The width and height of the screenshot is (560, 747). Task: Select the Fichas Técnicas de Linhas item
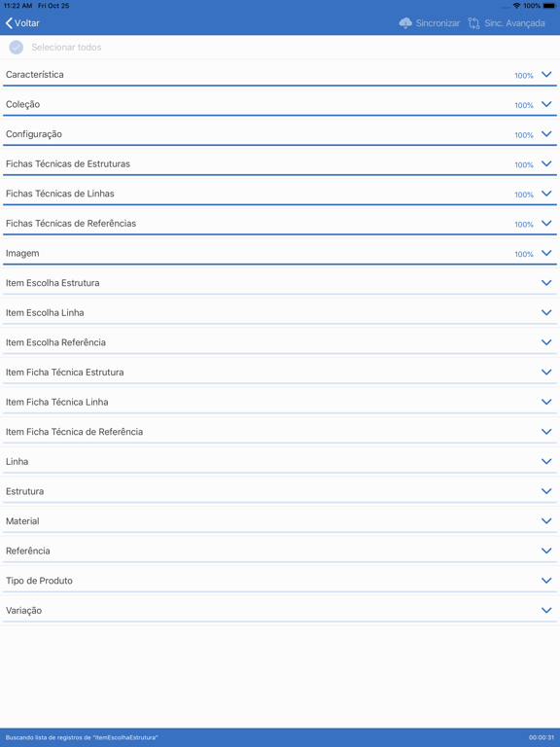[280, 194]
